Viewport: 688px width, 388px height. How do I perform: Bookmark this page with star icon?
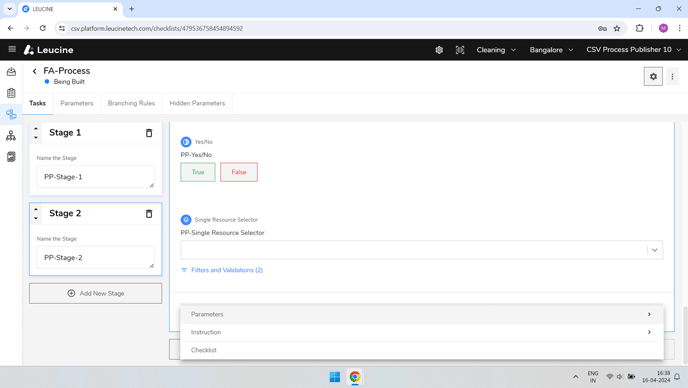point(617,29)
